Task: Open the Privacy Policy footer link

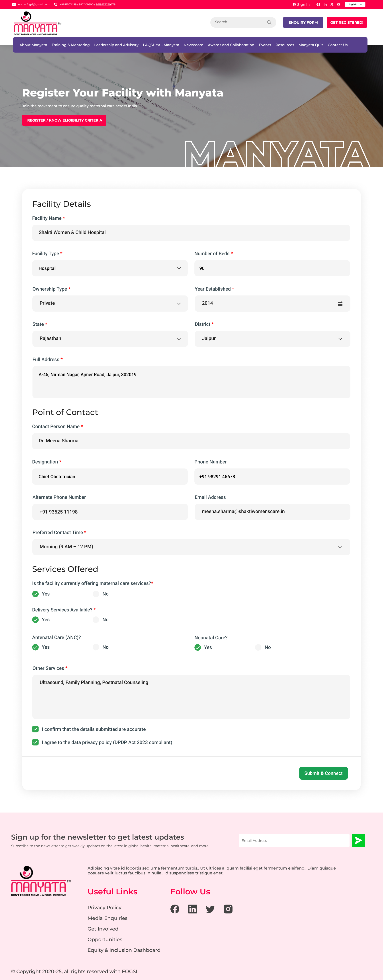Action: pyautogui.click(x=104, y=907)
